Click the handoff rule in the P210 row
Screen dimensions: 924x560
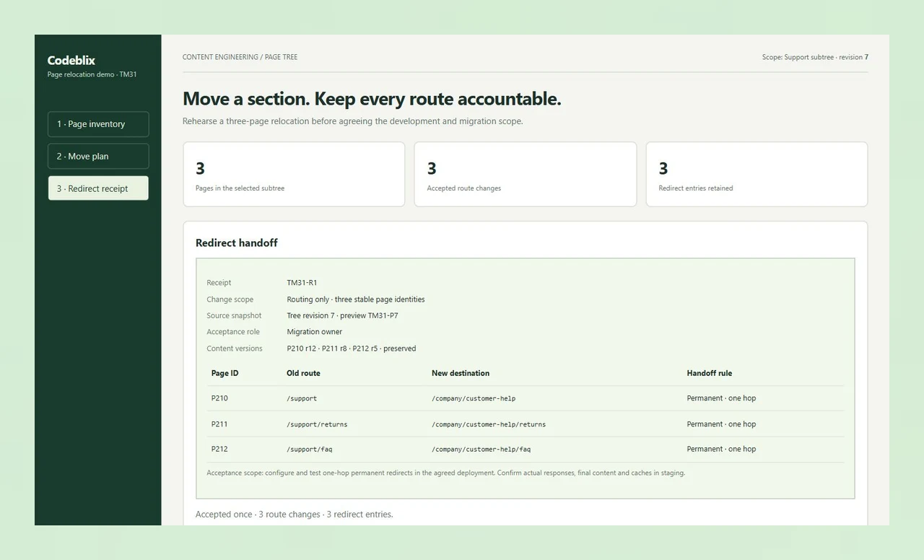point(721,398)
